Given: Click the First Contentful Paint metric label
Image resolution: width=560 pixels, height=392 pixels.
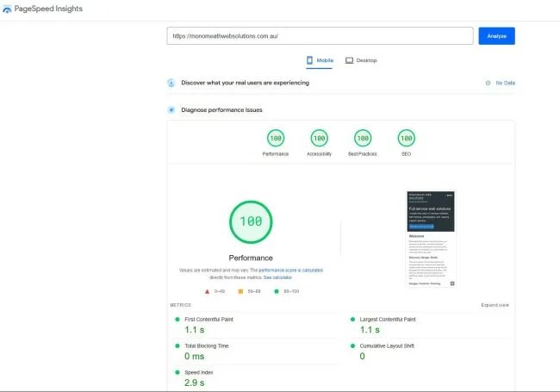Looking at the screenshot, I should 209,319.
